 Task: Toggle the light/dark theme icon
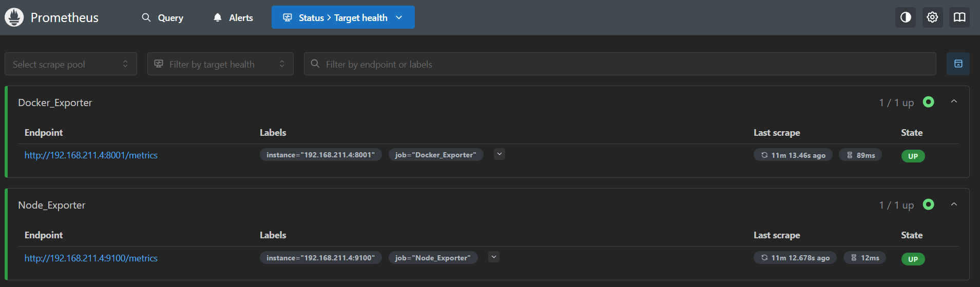(x=906, y=17)
